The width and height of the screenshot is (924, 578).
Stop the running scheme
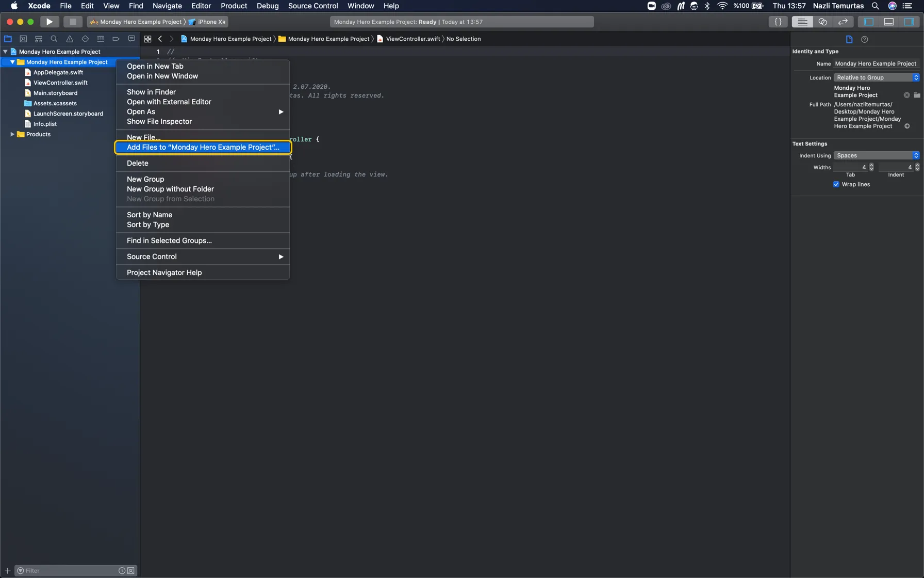(73, 22)
